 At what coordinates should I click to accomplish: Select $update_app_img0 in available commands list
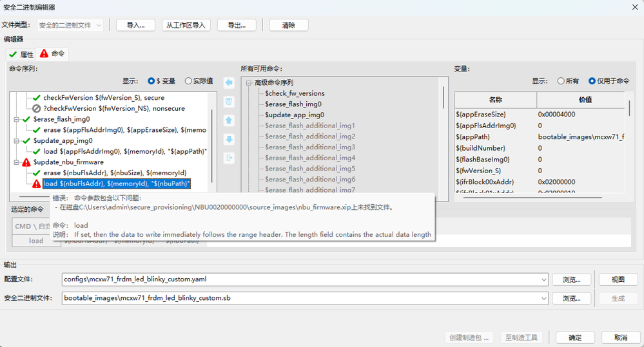click(x=295, y=115)
